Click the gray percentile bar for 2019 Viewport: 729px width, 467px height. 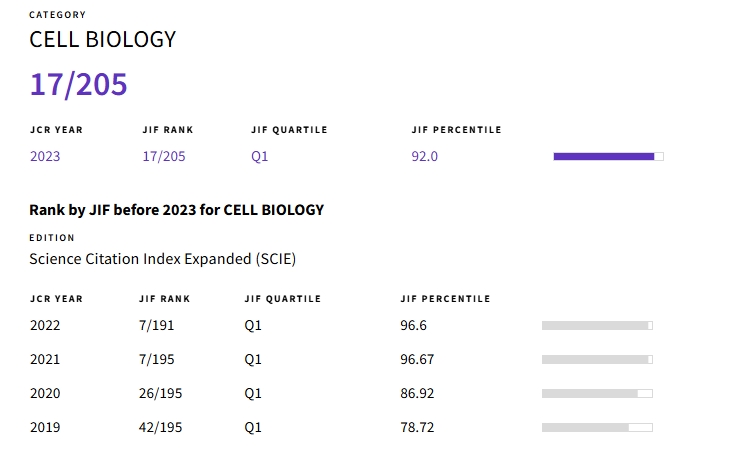pos(597,427)
